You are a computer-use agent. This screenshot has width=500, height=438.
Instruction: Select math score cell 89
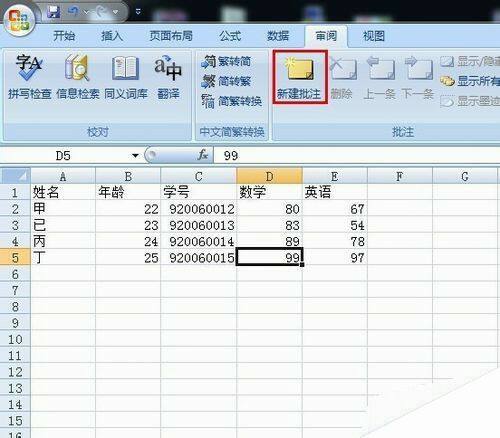[269, 241]
